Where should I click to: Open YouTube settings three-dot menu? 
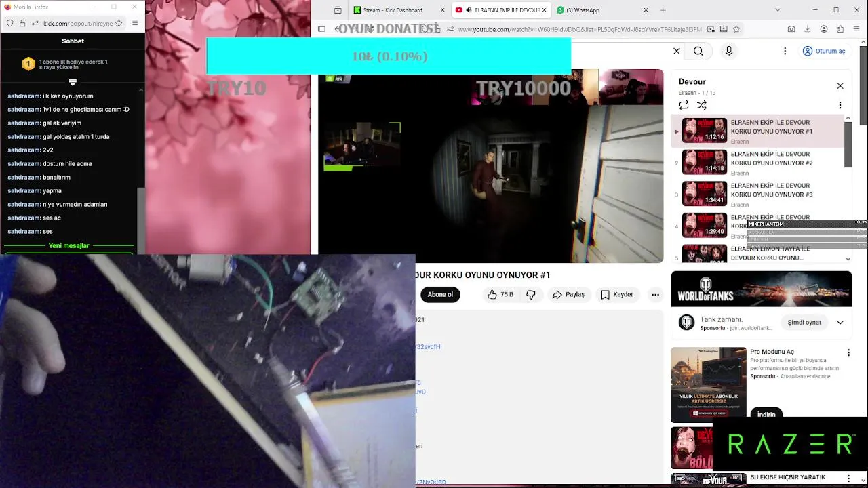pyautogui.click(x=785, y=51)
